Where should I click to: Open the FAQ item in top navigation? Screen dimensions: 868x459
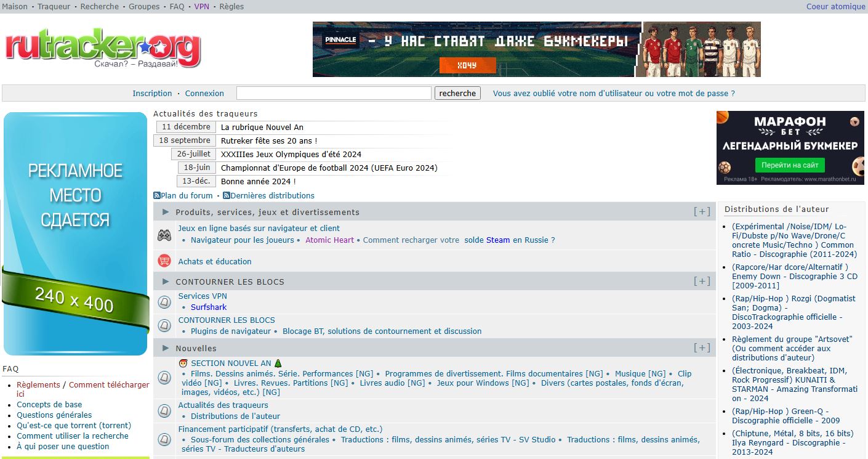(177, 7)
